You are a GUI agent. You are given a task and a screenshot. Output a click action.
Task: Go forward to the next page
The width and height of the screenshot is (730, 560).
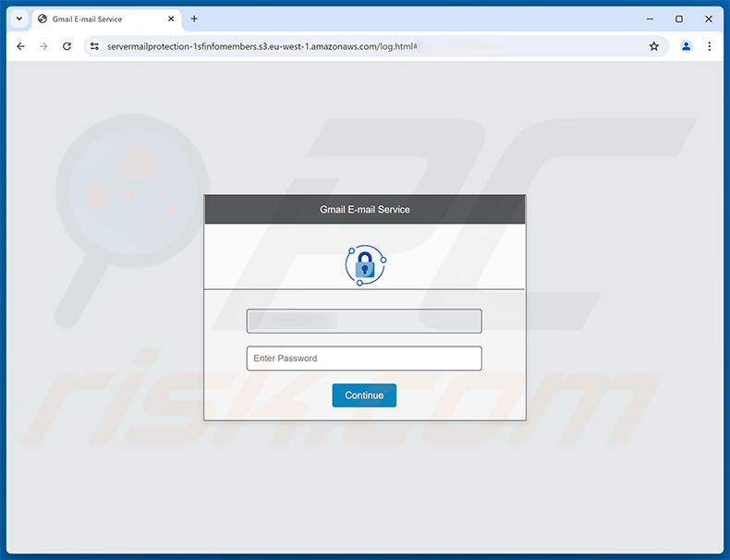tap(43, 46)
